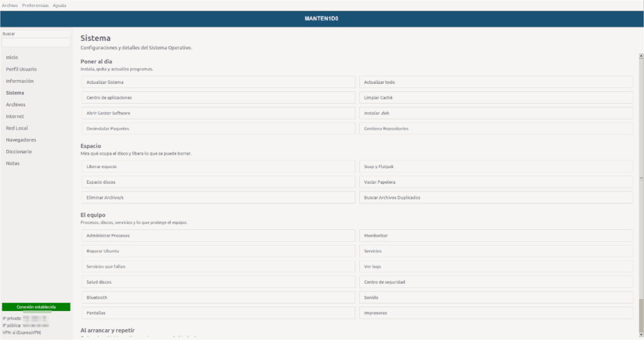The width and height of the screenshot is (644, 340).
Task: Click Instalar .deb button
Action: pyautogui.click(x=496, y=113)
